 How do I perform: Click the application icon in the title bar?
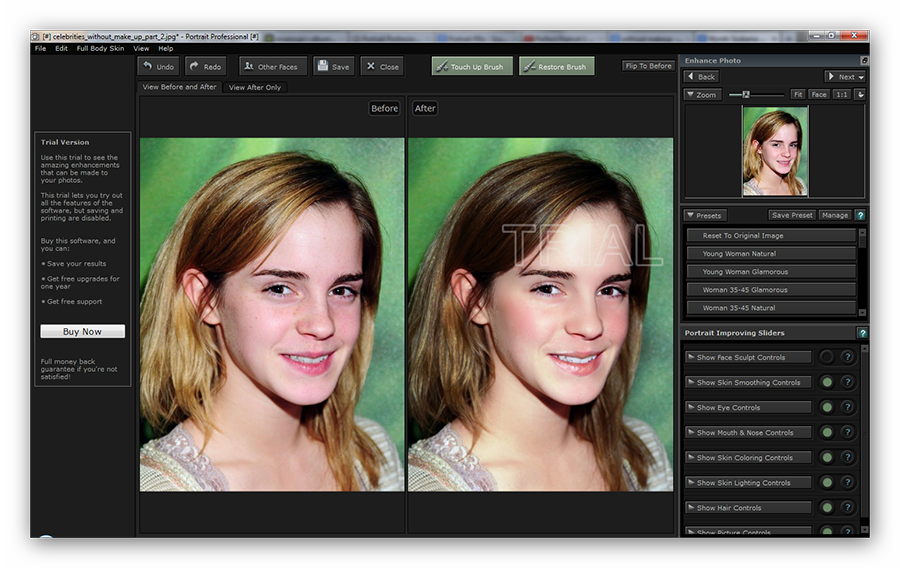point(35,36)
